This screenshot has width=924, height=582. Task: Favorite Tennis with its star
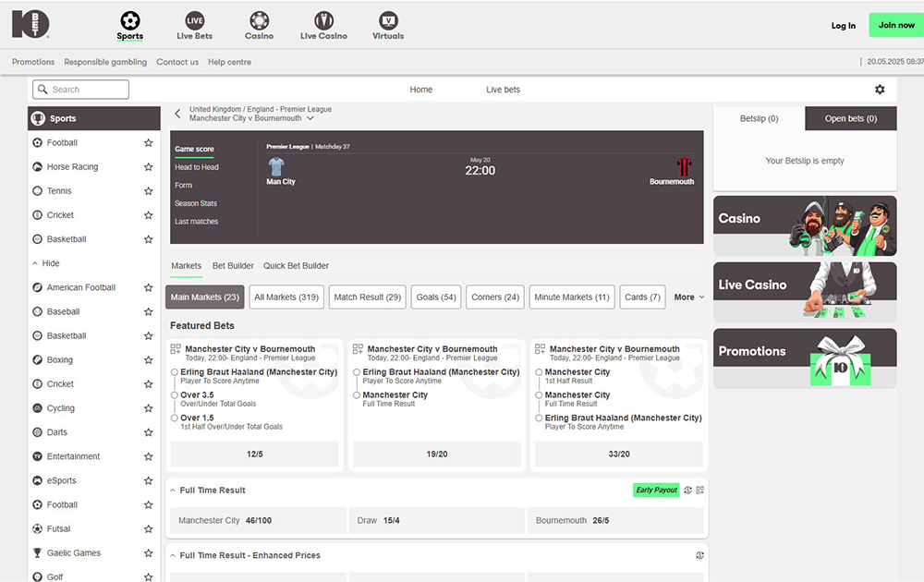[x=149, y=191]
